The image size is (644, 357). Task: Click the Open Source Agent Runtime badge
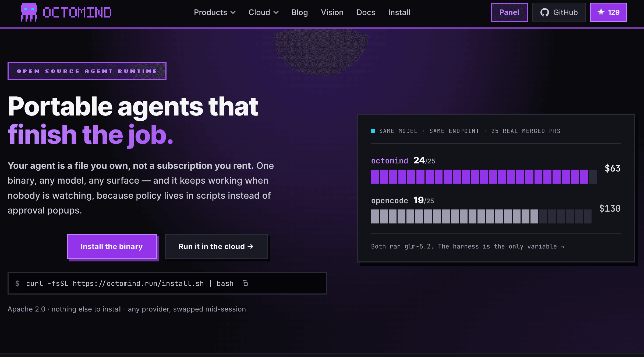coord(87,71)
